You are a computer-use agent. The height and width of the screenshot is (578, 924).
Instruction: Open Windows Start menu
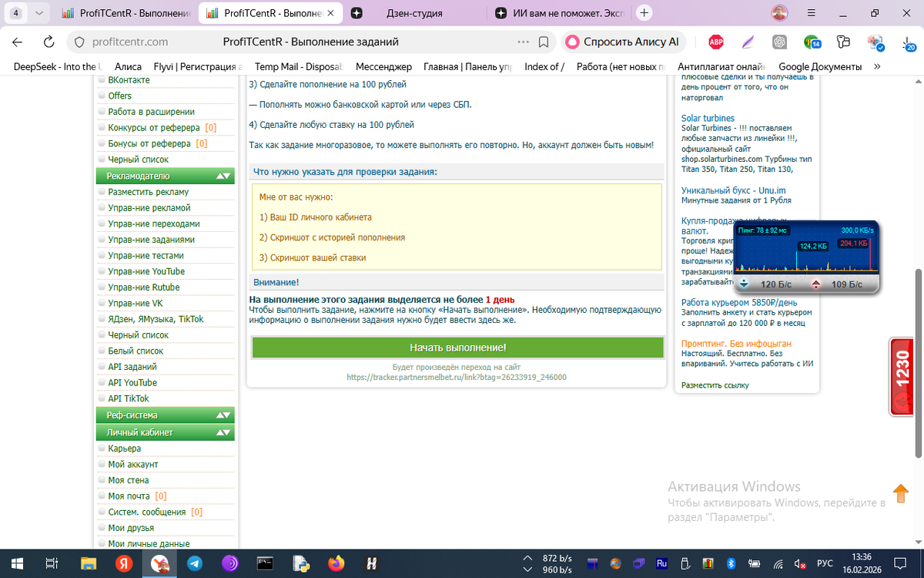tap(17, 563)
